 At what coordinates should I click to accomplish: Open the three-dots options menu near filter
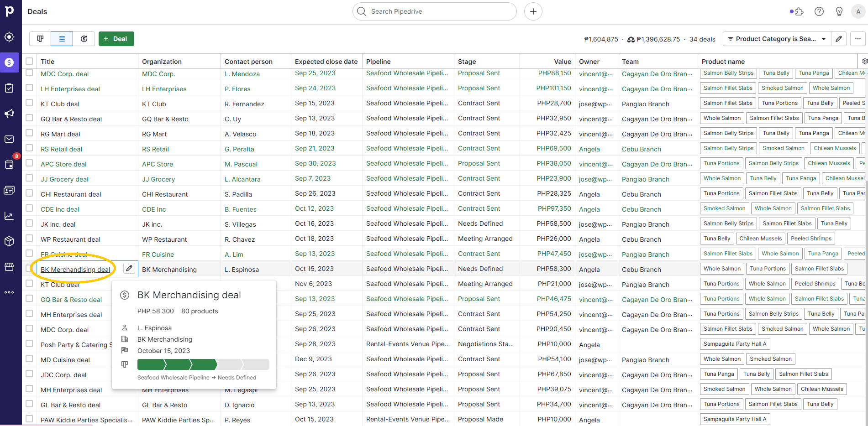[x=858, y=39]
